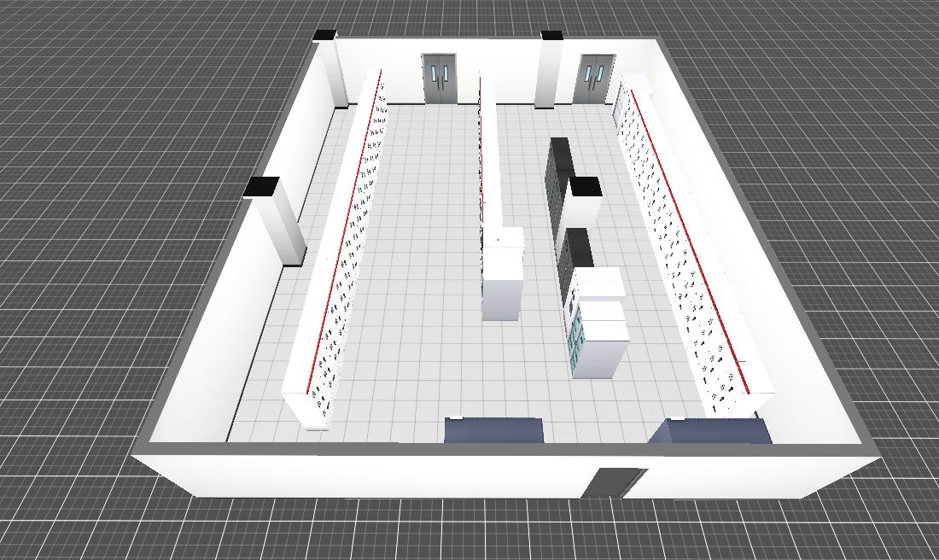Click the gray door on front exterior wall

pyautogui.click(x=615, y=482)
